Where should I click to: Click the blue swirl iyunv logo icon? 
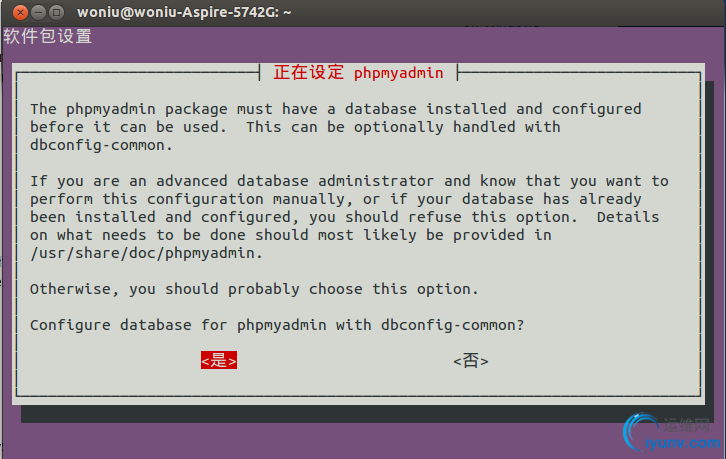click(639, 432)
